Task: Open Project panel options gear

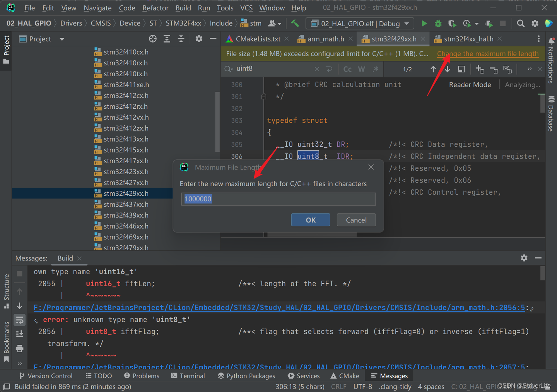Action: [x=199, y=39]
